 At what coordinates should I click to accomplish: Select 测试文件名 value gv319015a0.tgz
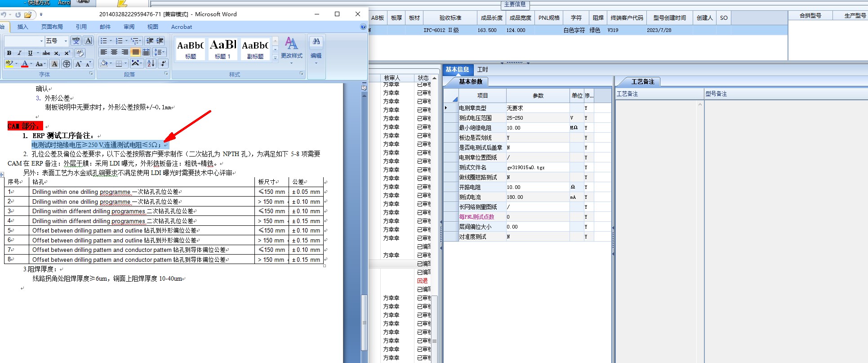click(538, 167)
